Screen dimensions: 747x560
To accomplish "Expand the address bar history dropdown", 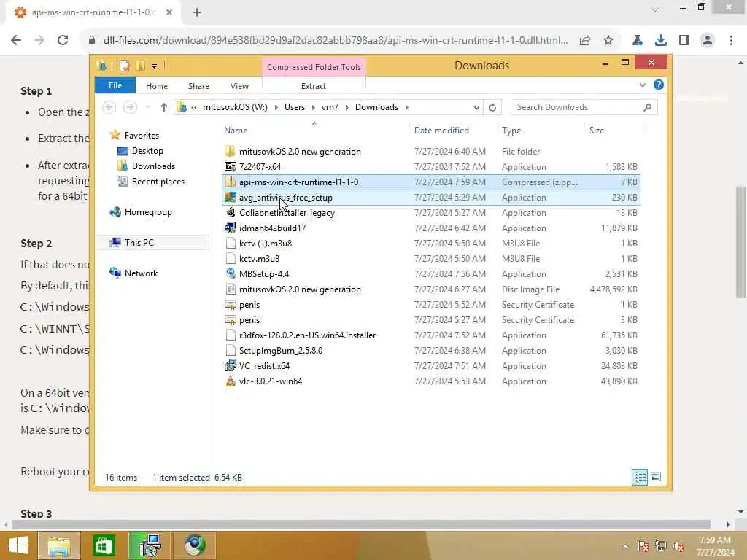I will click(x=476, y=108).
